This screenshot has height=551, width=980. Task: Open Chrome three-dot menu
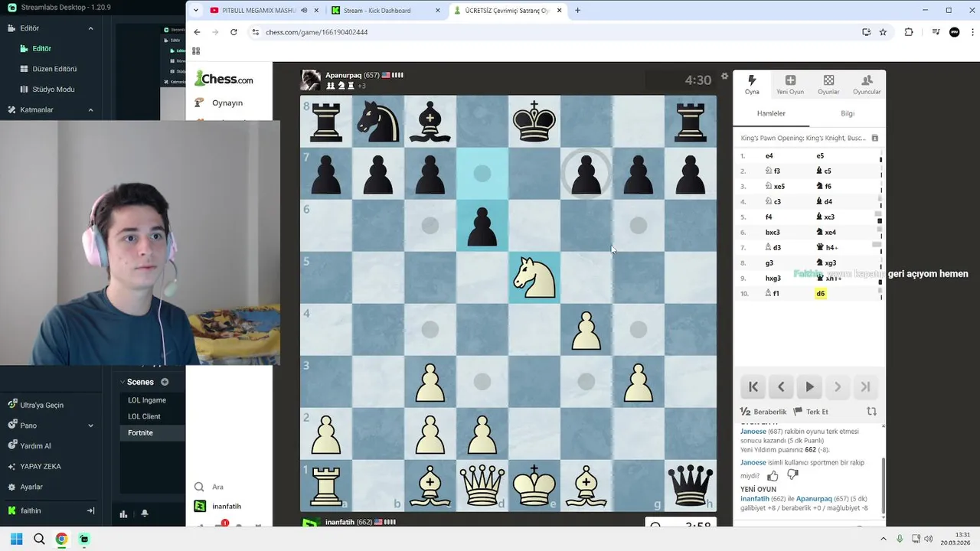972,32
